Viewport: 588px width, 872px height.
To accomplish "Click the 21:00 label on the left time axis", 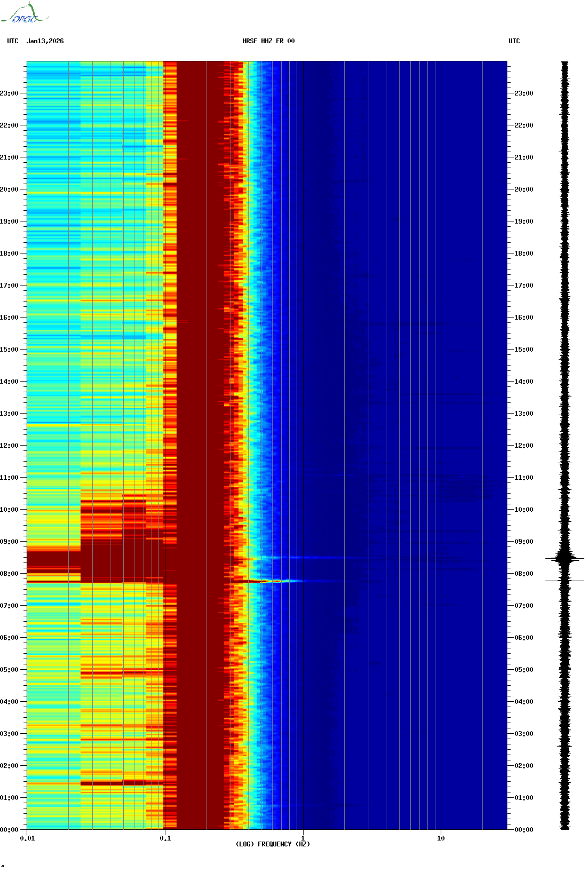I will tap(9, 157).
